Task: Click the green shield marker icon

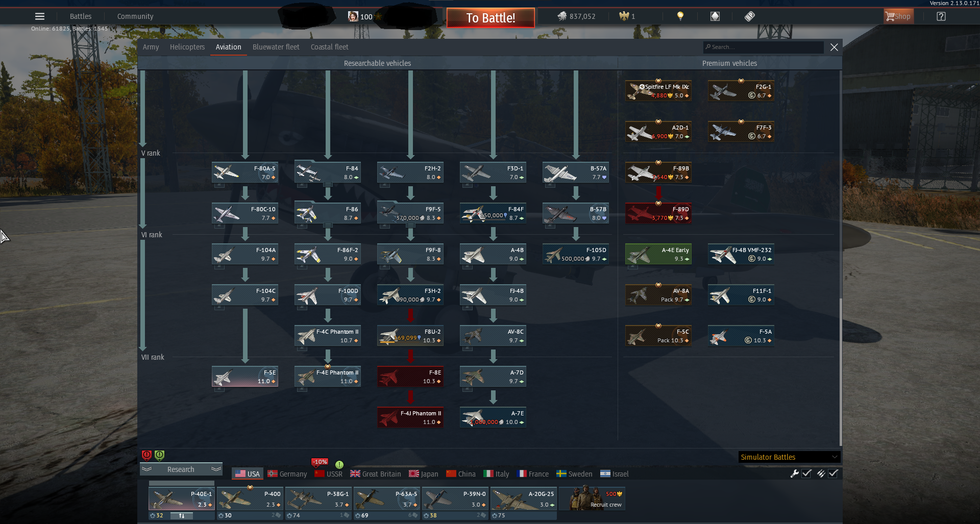Action: coord(159,455)
